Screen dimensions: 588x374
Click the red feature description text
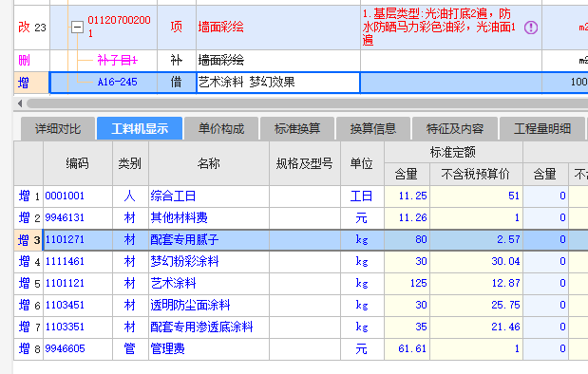point(439,27)
